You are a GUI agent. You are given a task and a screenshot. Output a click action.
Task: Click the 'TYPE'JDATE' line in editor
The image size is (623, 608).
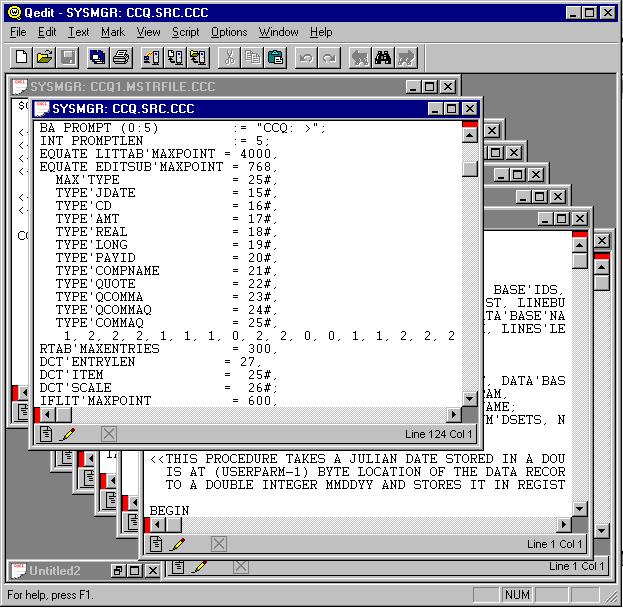(166, 193)
